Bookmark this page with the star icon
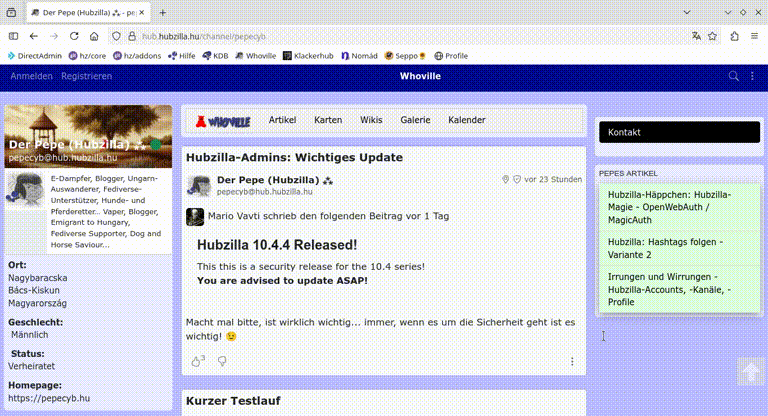Viewport: 768px width, 416px height. [x=713, y=36]
